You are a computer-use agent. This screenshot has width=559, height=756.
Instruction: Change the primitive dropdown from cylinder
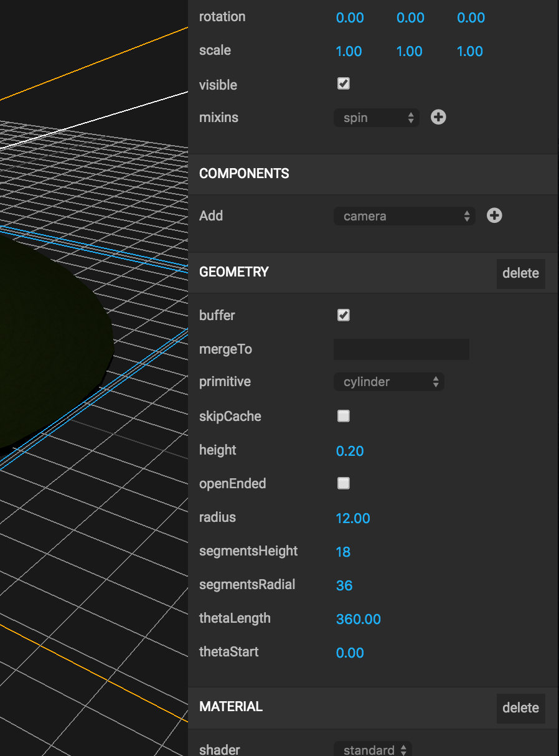(x=388, y=382)
